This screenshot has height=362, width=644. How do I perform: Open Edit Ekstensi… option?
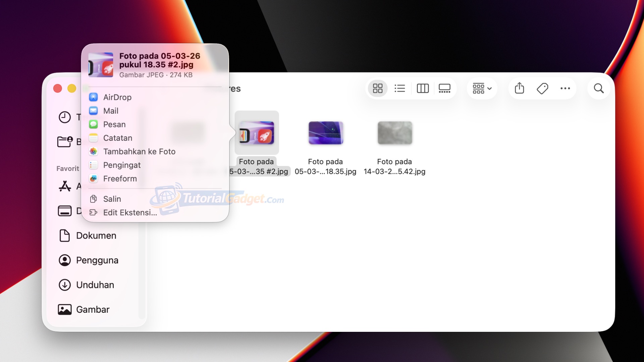130,213
